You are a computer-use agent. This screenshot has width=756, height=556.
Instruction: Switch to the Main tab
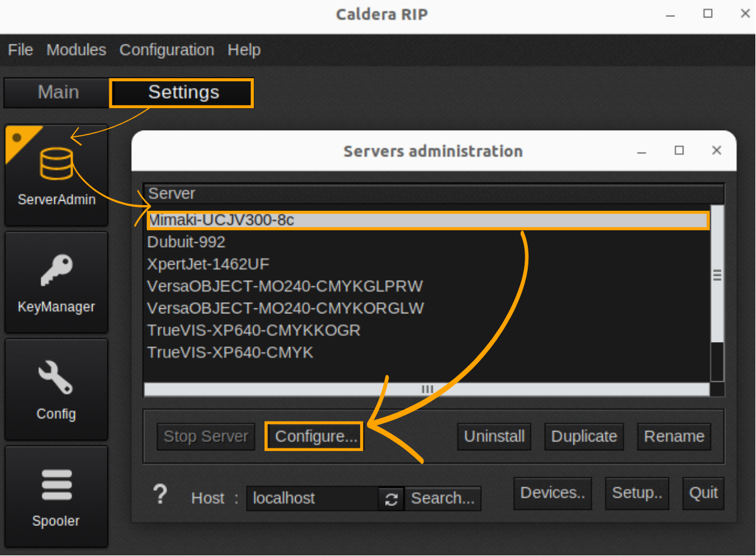(58, 93)
